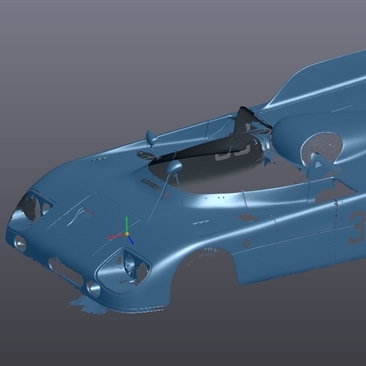Click the number 3 on the door panel

356,228
